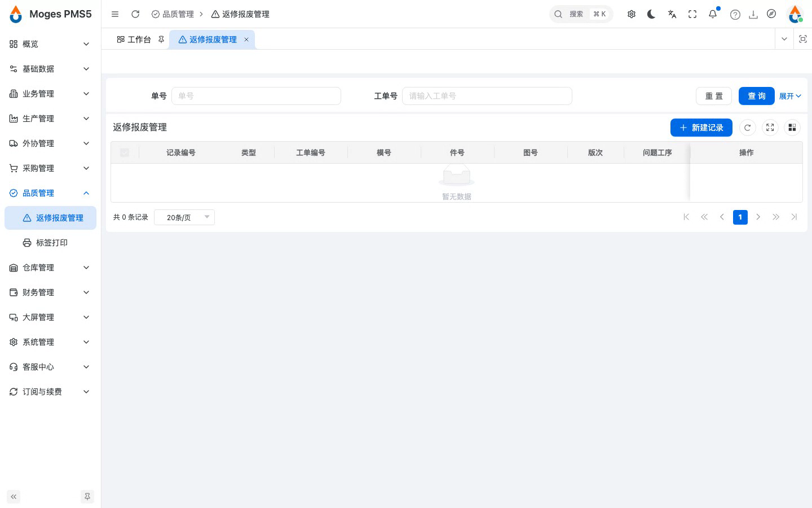This screenshot has width=812, height=508.
Task: Toggle the select-all checkbox in the table header
Action: point(125,152)
